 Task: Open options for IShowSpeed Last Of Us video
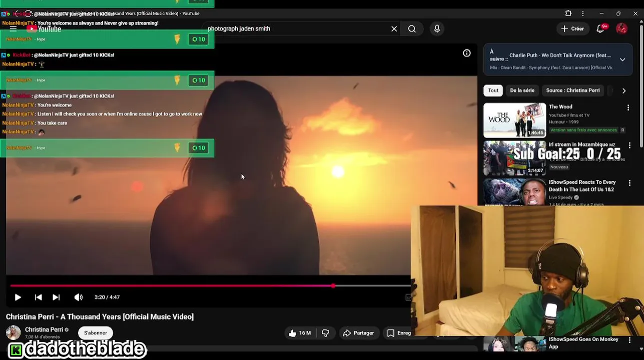[629, 183]
